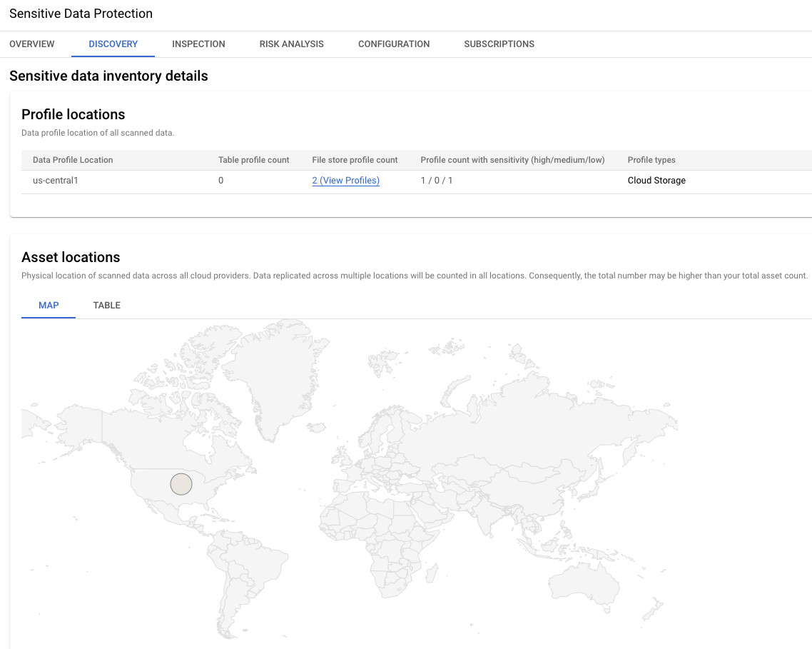Open the Configuration tab
This screenshot has height=649, width=812.
pyautogui.click(x=394, y=44)
